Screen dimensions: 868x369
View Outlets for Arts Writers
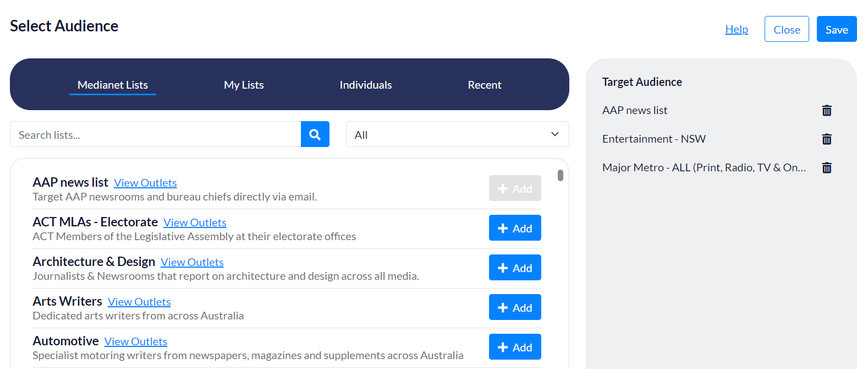tap(139, 302)
